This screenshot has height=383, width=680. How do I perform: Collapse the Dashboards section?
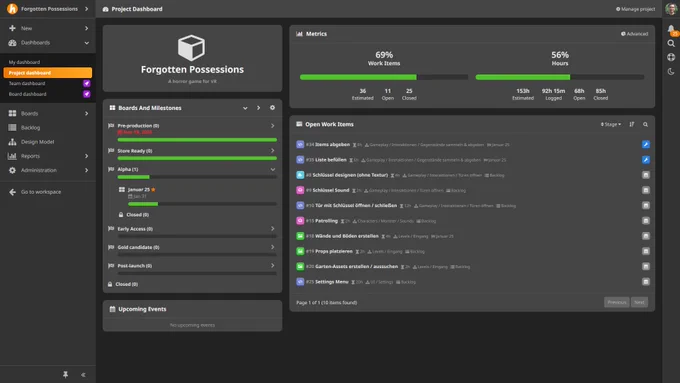(86, 43)
